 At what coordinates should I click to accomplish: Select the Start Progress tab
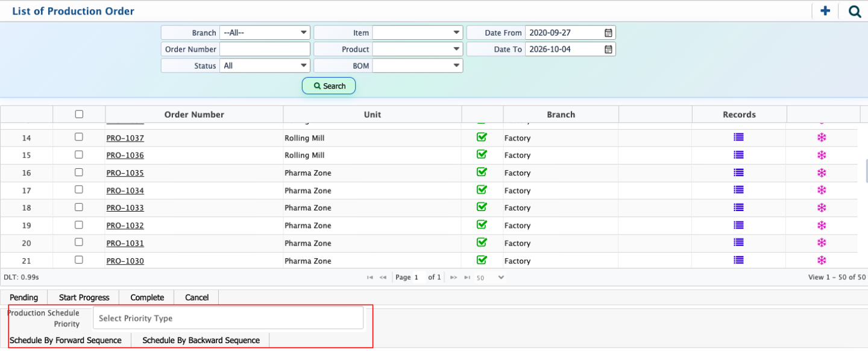84,297
